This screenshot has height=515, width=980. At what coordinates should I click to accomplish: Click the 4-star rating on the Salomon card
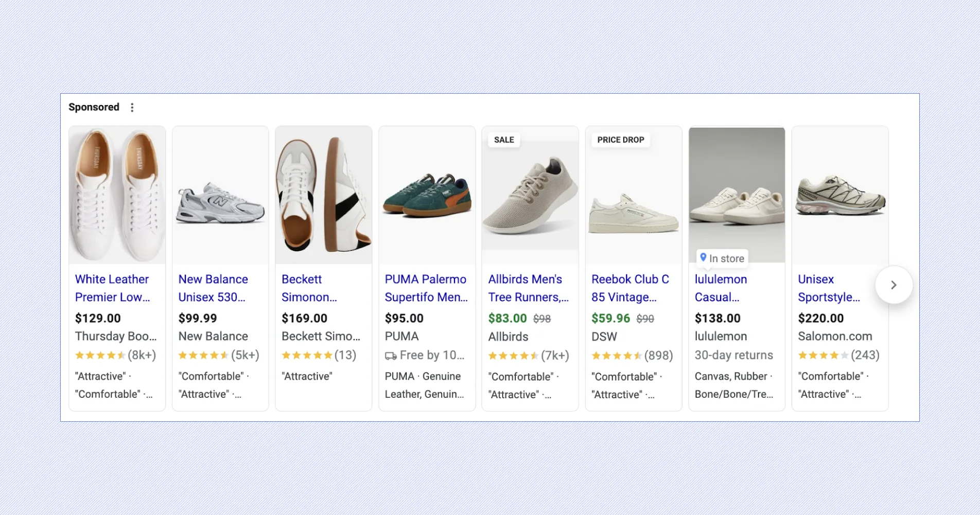coord(822,355)
